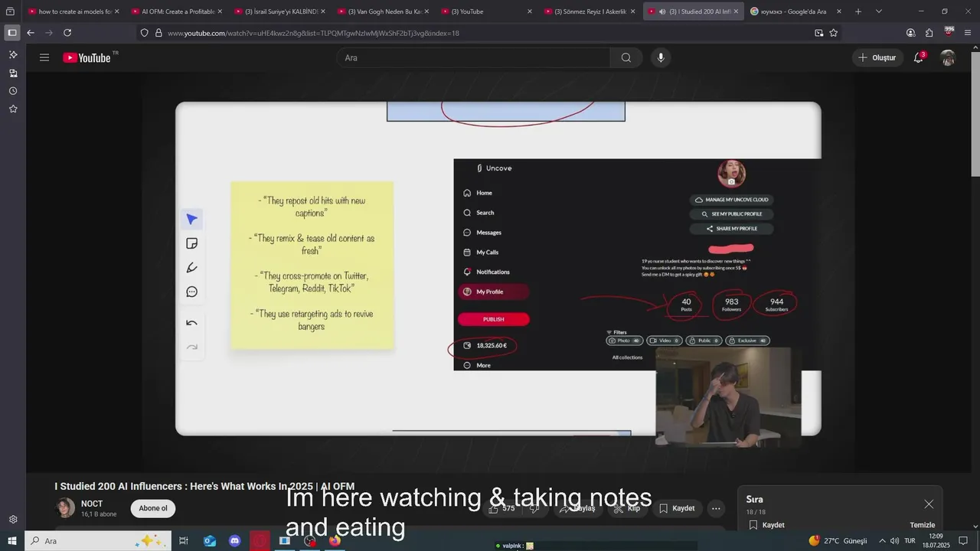The height and width of the screenshot is (551, 980).
Task: Open Windows Start menu
Action: [12, 541]
